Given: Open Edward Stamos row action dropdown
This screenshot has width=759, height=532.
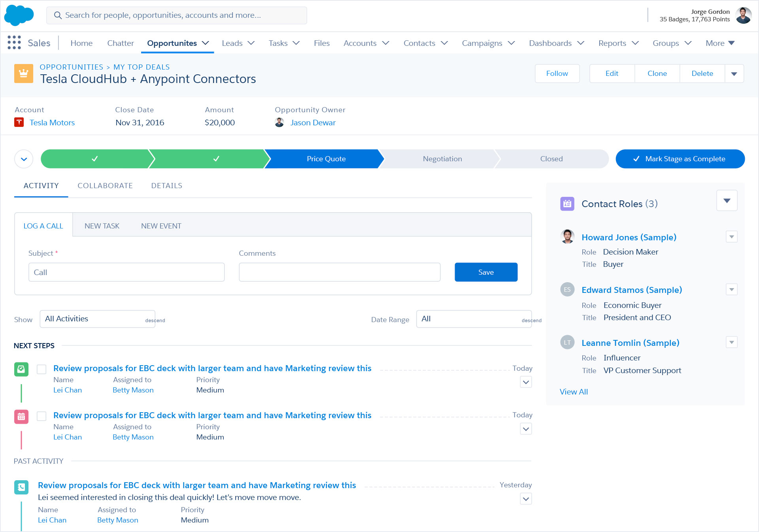Looking at the screenshot, I should (732, 290).
